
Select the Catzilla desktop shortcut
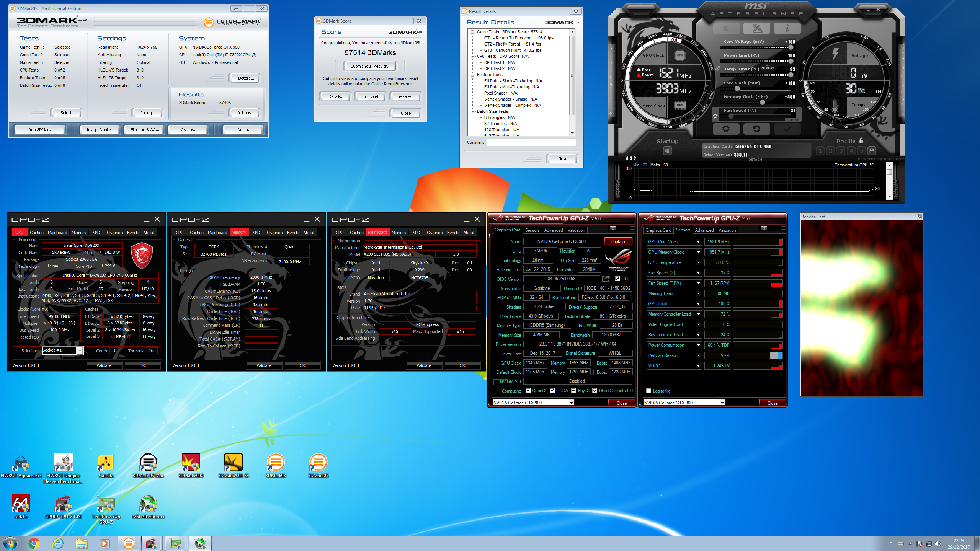[106, 466]
